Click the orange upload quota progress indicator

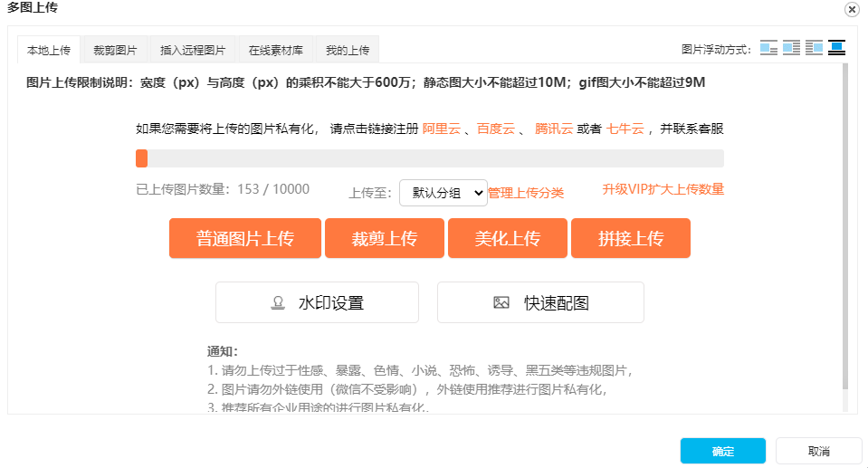141,158
